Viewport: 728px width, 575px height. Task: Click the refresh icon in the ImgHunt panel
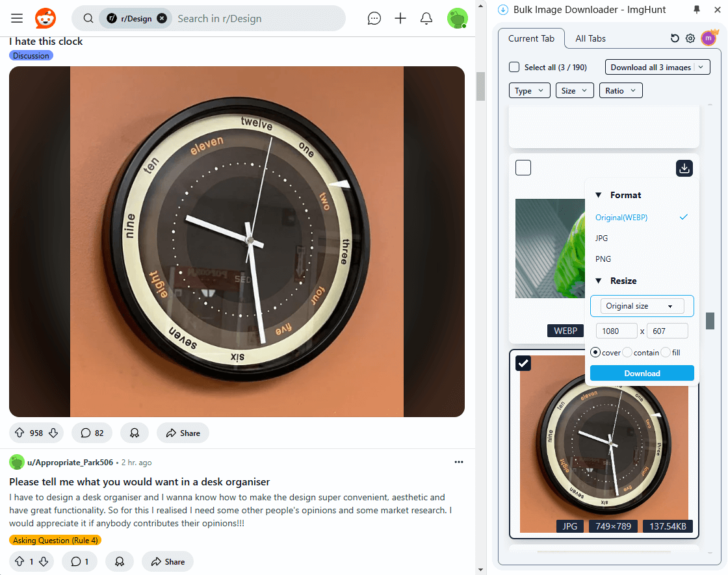pyautogui.click(x=675, y=38)
